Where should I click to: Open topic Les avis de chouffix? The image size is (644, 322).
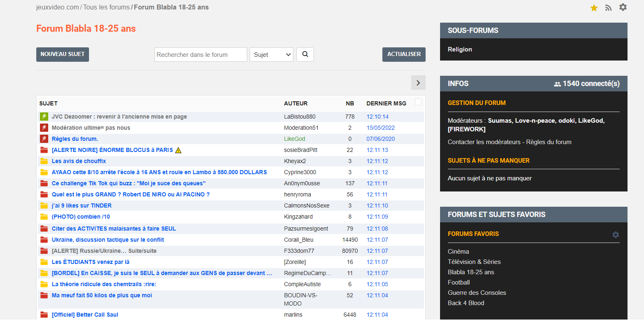click(x=79, y=161)
